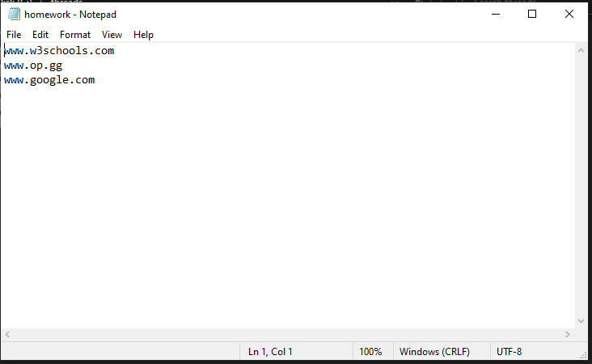Viewport: 592px width, 364px height.
Task: Minimize the Notepad window
Action: (496, 15)
